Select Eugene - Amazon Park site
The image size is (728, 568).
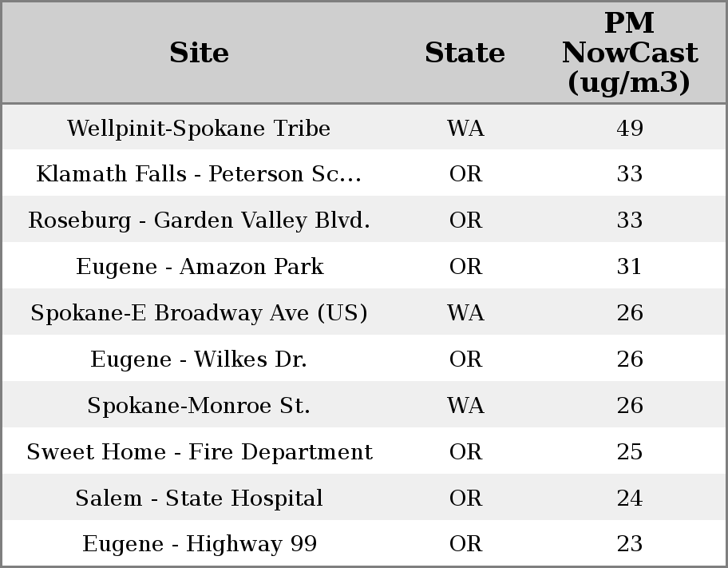pos(199,267)
